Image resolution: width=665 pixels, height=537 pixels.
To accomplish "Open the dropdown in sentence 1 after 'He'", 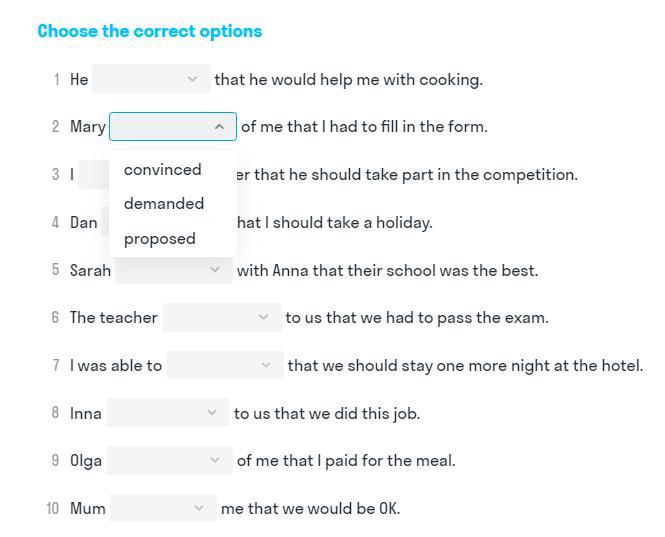I will [151, 79].
